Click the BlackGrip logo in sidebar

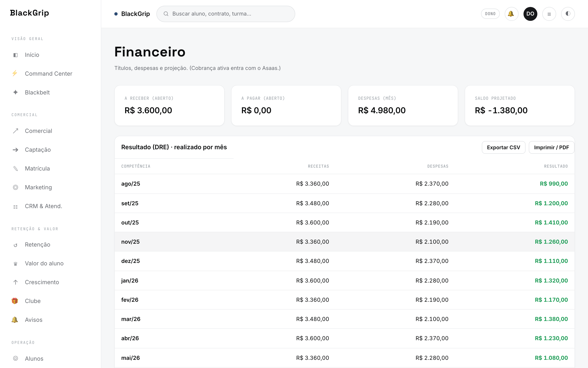point(29,13)
